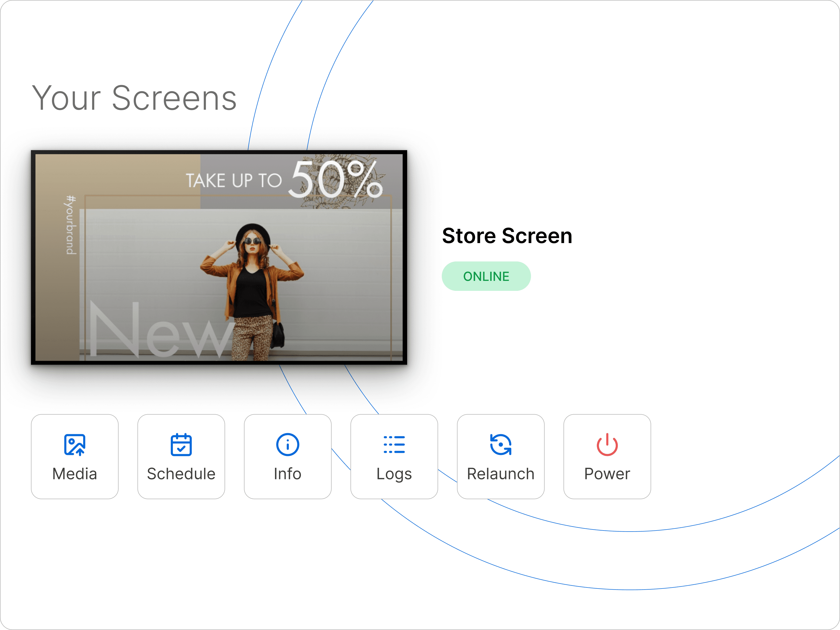This screenshot has height=630, width=840.
Task: Click the TAKE UP TO text in preview
Action: coord(233,181)
